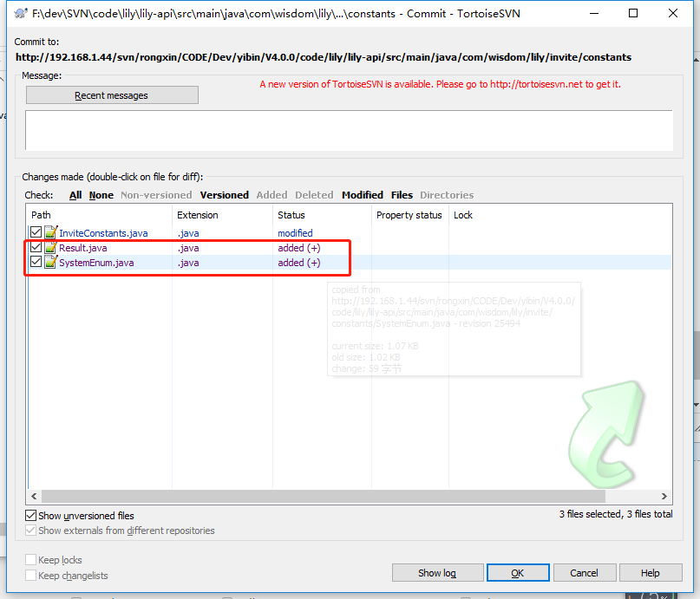
Task: Enable the Keep changelists checkbox
Action: [30, 576]
